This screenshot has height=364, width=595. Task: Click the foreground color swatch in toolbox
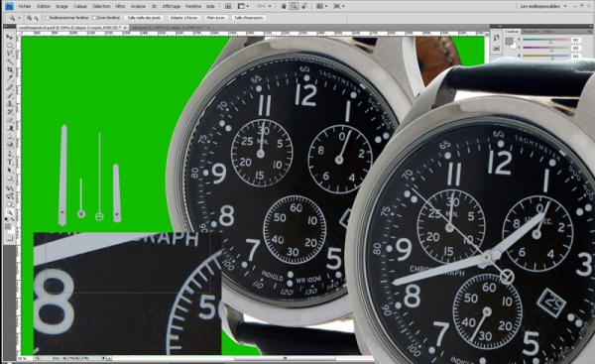pyautogui.click(x=8, y=226)
